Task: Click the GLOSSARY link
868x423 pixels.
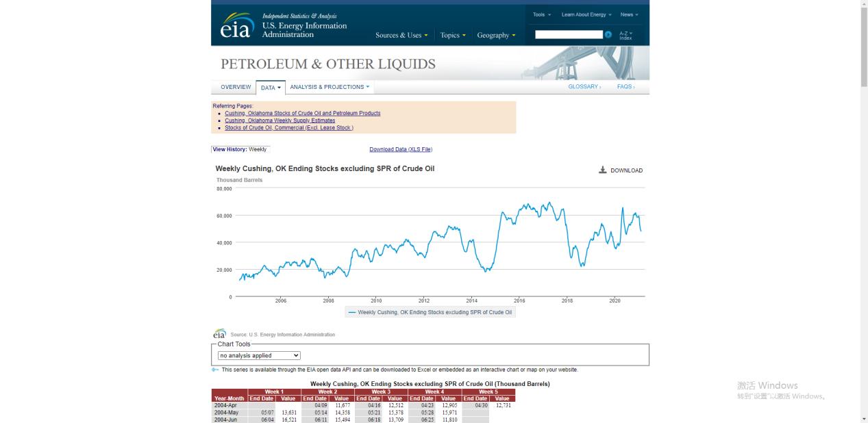Action: [x=584, y=87]
